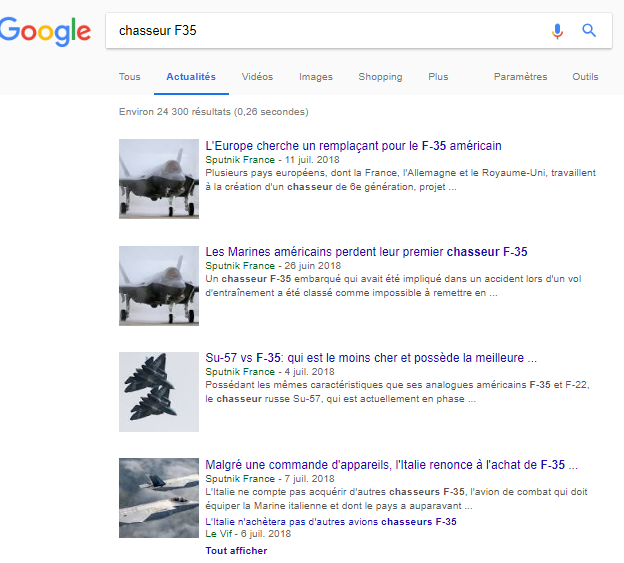Click thumbnail of first Europe F-35 article
Viewport: 624px width, 563px height.
pos(152,178)
